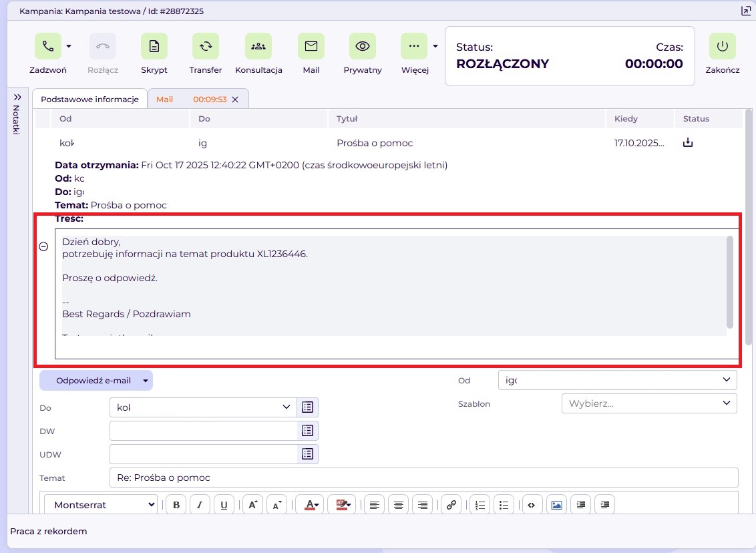This screenshot has width=756, height=553.
Task: Click the Zadzwoń phone call icon
Action: click(x=47, y=46)
